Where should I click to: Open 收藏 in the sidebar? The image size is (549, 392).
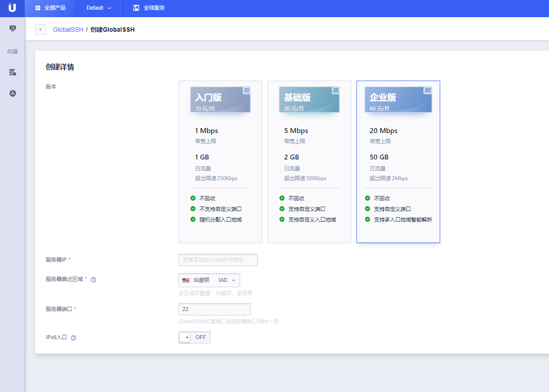[x=12, y=52]
